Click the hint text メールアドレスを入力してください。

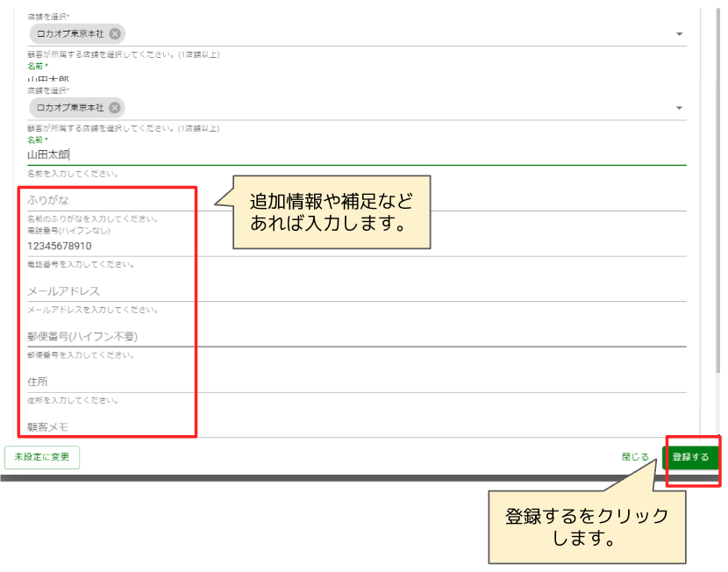tap(92, 310)
